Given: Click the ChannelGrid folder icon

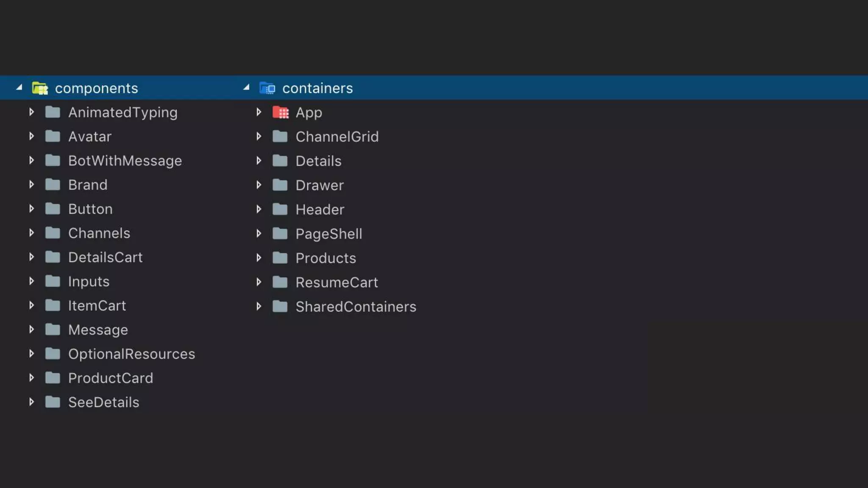Looking at the screenshot, I should 280,136.
